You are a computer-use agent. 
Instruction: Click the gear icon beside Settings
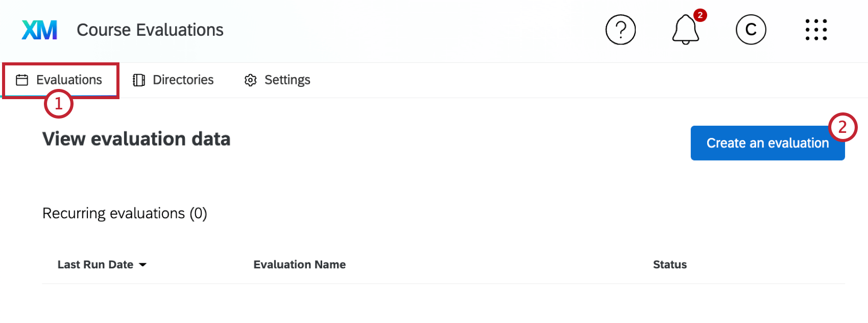[x=250, y=80]
